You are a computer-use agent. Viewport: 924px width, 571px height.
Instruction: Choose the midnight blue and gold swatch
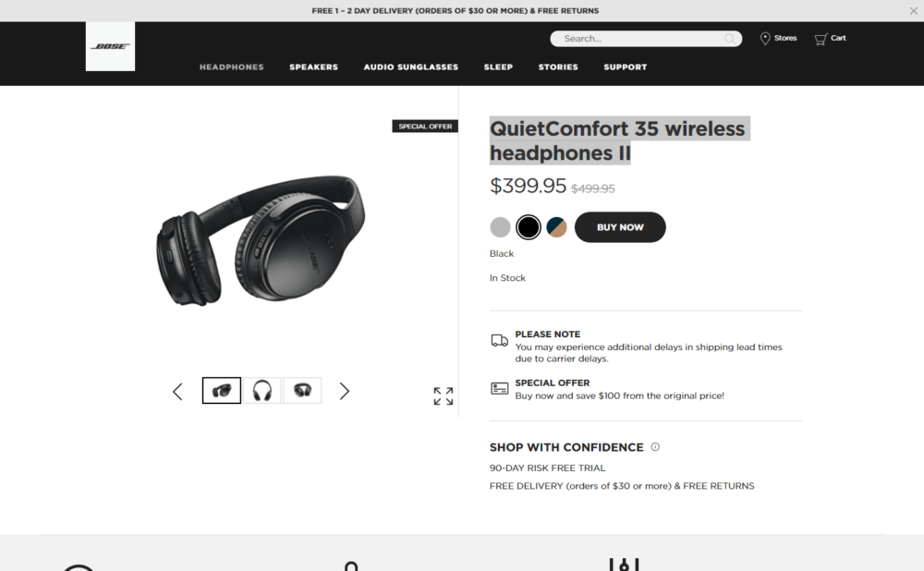(556, 227)
